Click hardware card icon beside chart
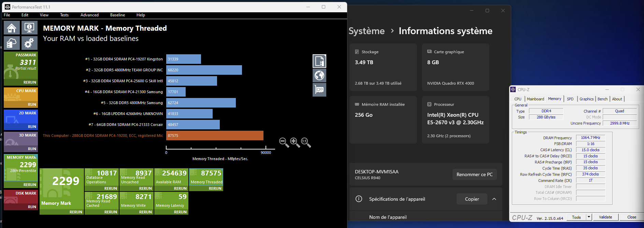The width and height of the screenshot is (644, 228). 319,90
